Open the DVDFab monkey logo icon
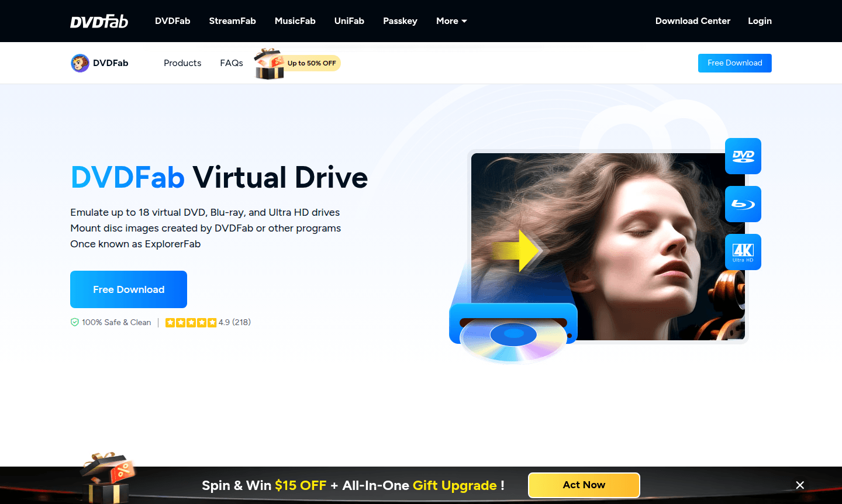Viewport: 842px width, 504px height. (80, 63)
